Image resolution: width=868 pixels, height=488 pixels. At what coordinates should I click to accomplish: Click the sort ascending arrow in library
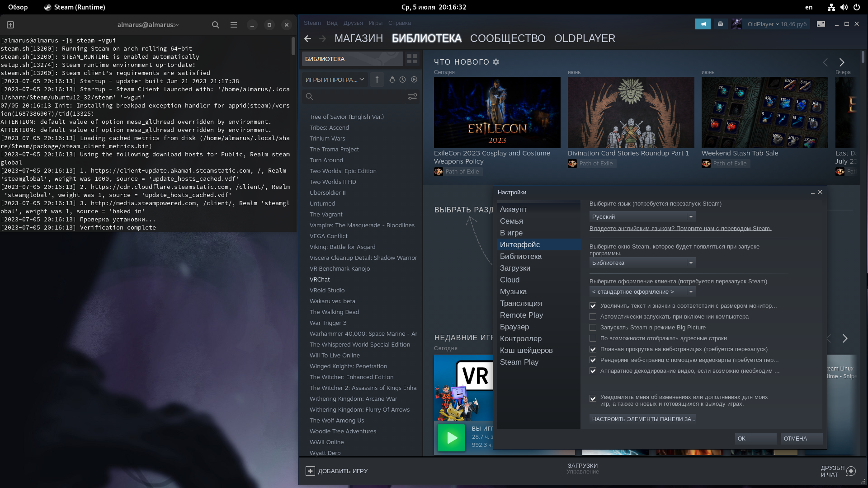[x=377, y=80]
